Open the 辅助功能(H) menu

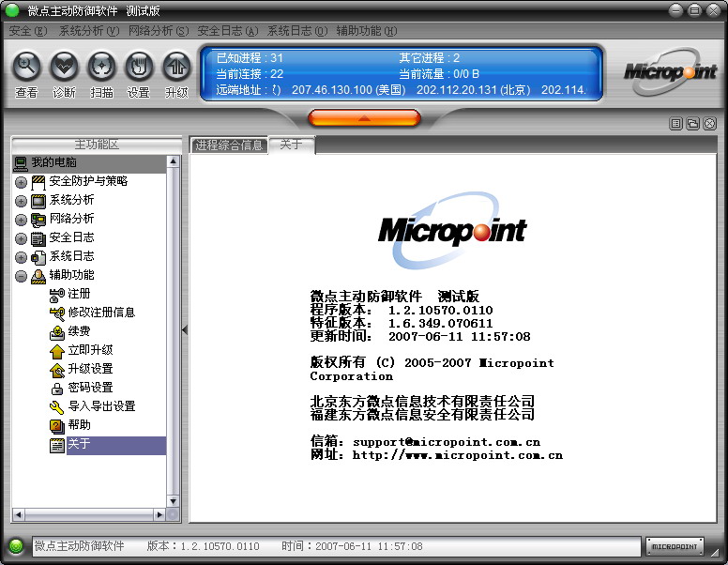(366, 31)
